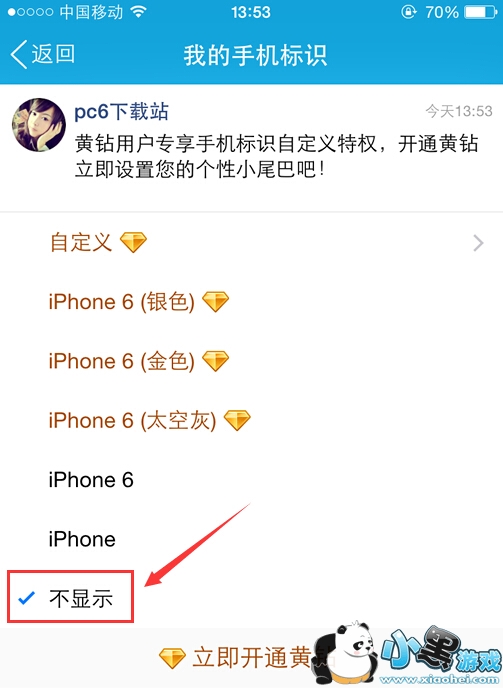Click the yellow diamond beside 自定义
Image resolution: width=503 pixels, height=688 pixels.
pos(133,242)
